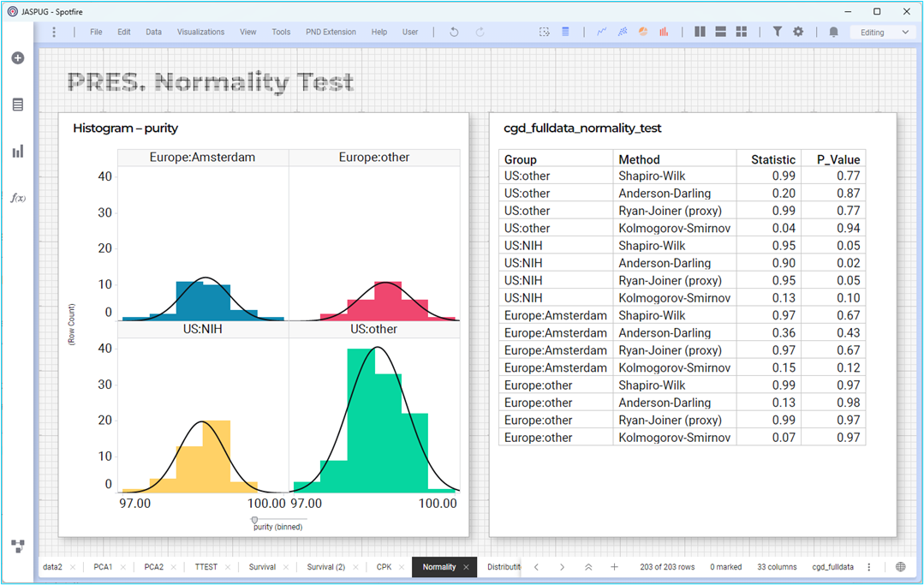Go to the next page tabs arrow
This screenshot has width=924, height=585.
coord(562,567)
